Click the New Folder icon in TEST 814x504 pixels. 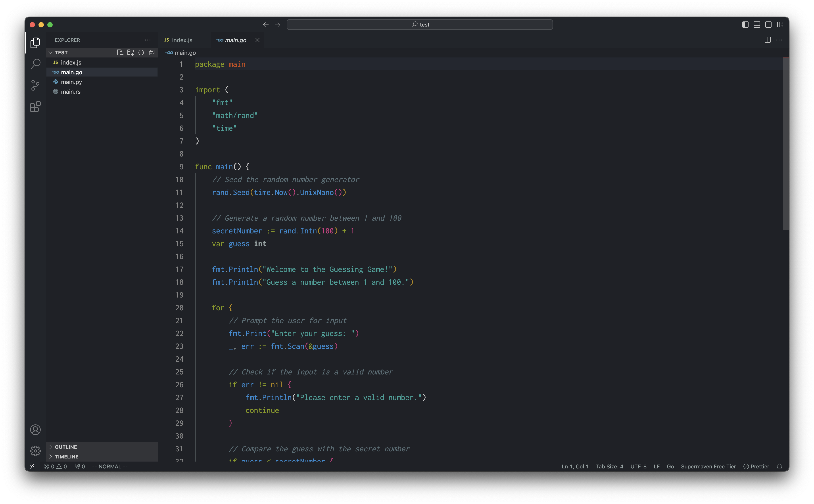pyautogui.click(x=130, y=53)
